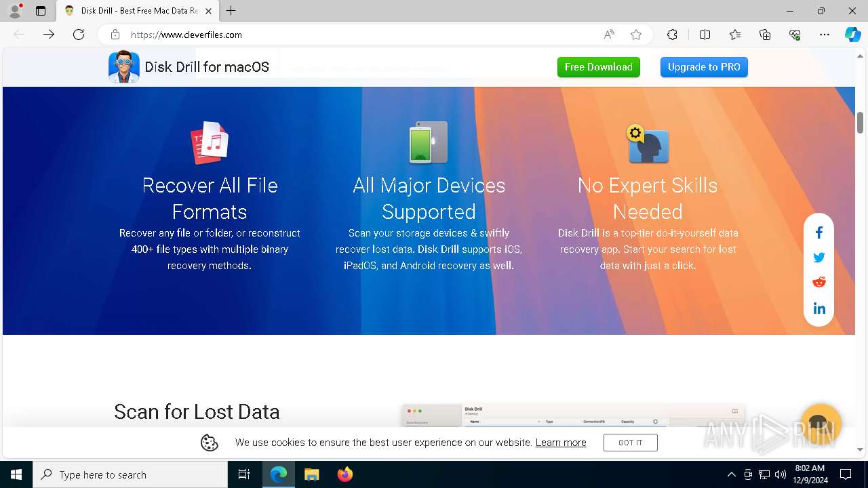868x488 pixels.
Task: Go forward with the browser arrow
Action: [49, 35]
